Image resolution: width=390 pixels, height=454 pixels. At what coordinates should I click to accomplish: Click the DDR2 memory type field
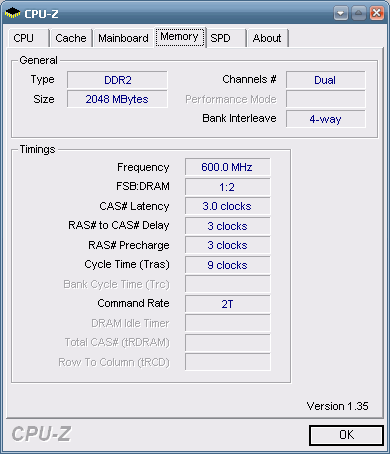tap(117, 80)
